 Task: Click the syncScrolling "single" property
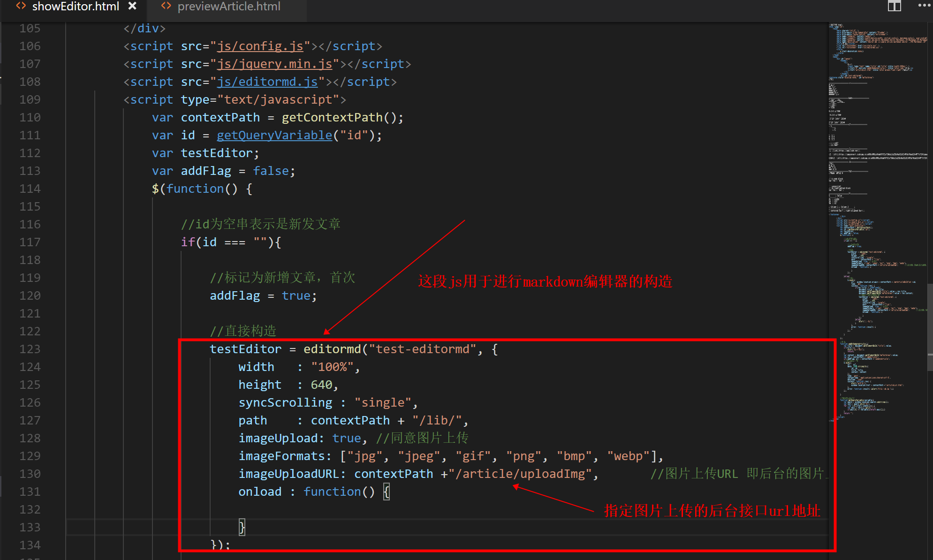pyautogui.click(x=328, y=402)
